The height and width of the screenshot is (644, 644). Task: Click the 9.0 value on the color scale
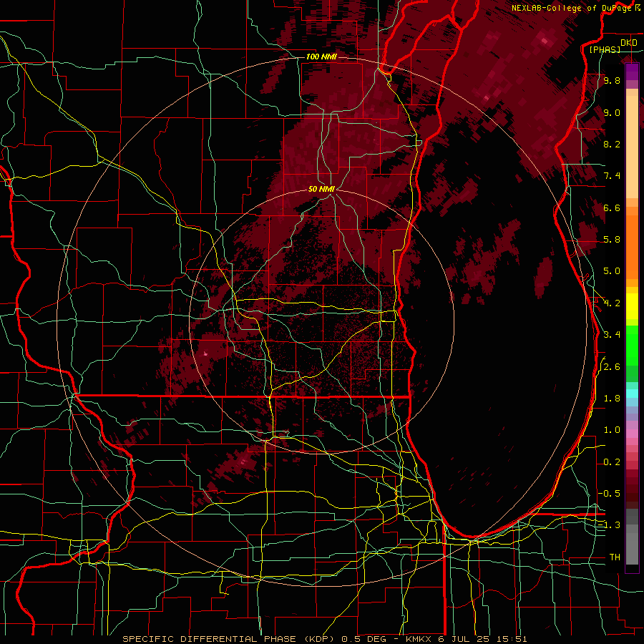[612, 112]
